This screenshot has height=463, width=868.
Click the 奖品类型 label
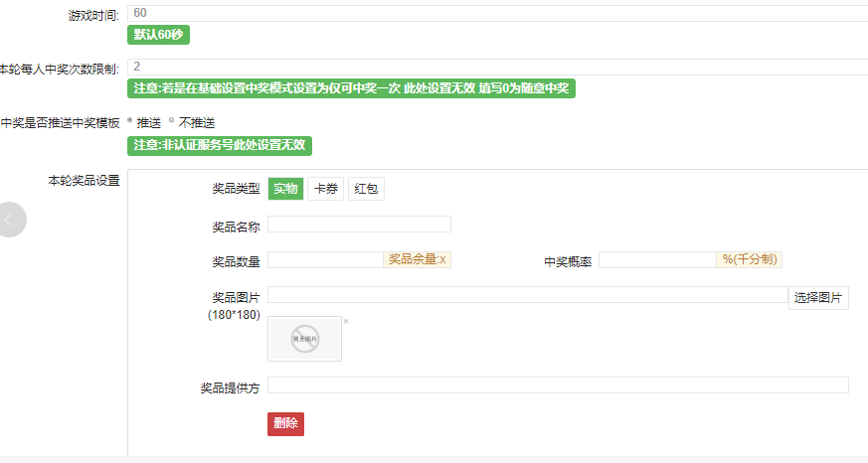click(x=237, y=189)
